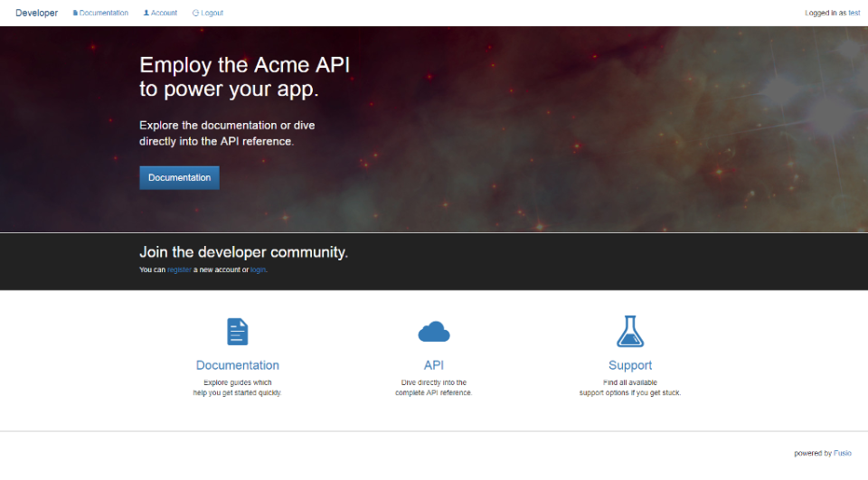Follow the 'login' link
This screenshot has width=868, height=480.
[x=258, y=270]
